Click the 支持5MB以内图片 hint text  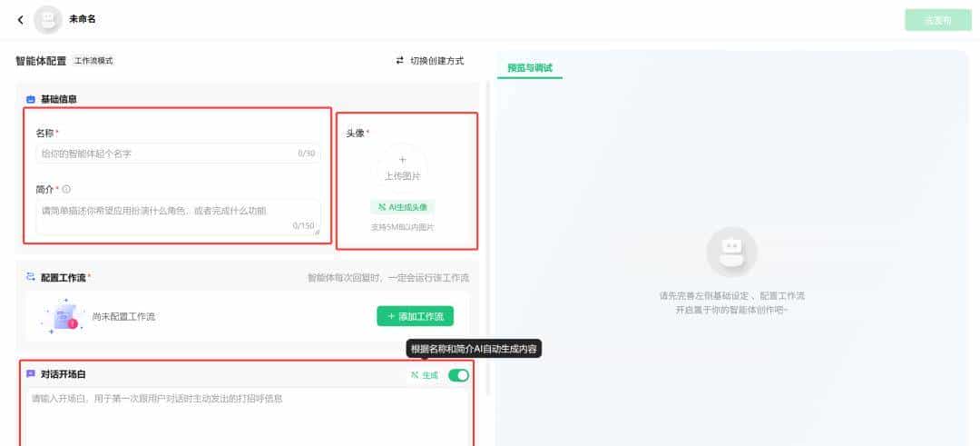403,227
